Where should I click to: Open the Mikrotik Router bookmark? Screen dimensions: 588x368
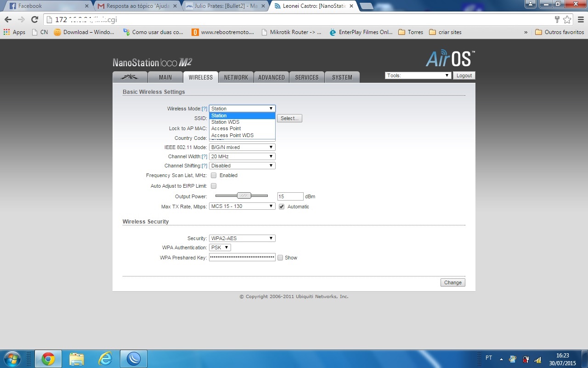[x=291, y=32]
